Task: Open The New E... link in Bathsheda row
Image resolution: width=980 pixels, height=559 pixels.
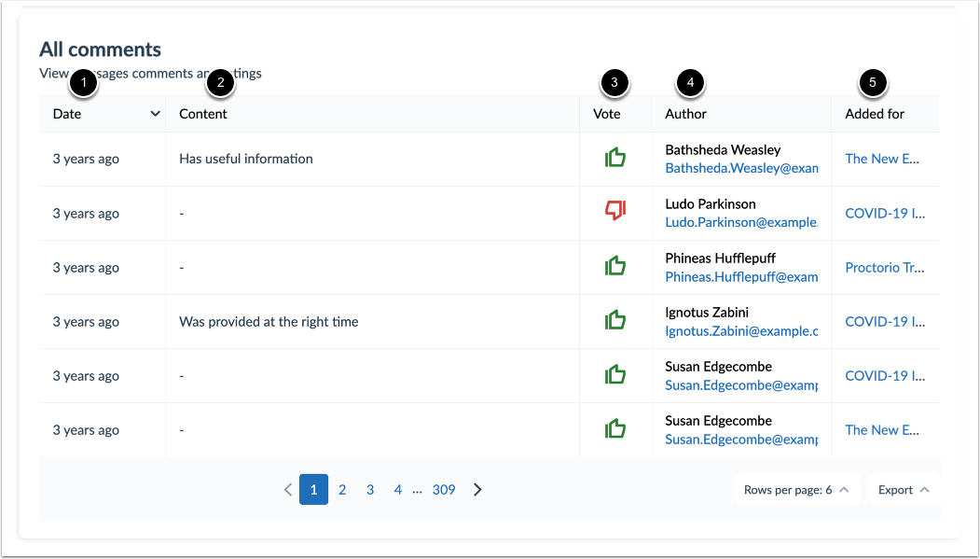Action: pyautogui.click(x=882, y=159)
